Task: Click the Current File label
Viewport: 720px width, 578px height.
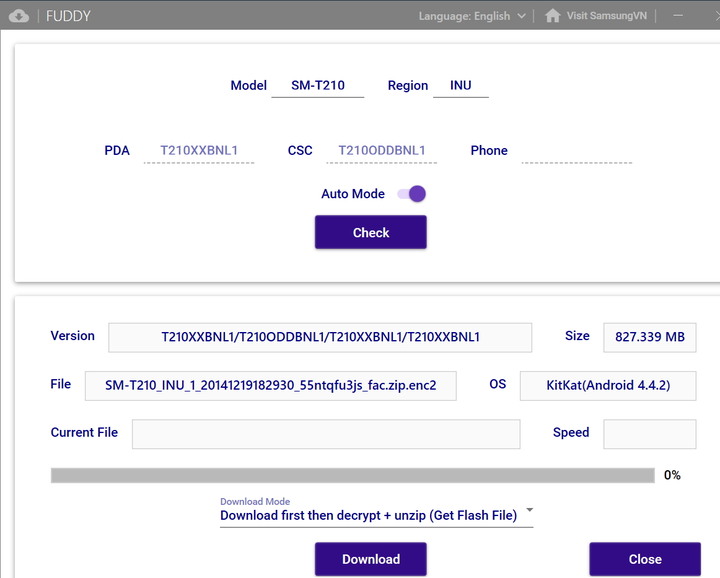Action: click(x=84, y=432)
